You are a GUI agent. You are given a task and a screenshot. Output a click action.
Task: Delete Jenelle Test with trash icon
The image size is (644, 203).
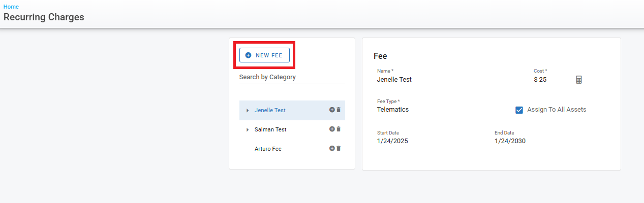pos(339,110)
